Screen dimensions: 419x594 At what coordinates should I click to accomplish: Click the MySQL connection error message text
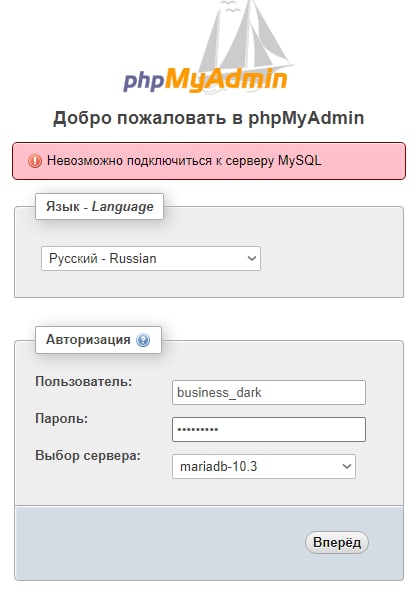[184, 161]
